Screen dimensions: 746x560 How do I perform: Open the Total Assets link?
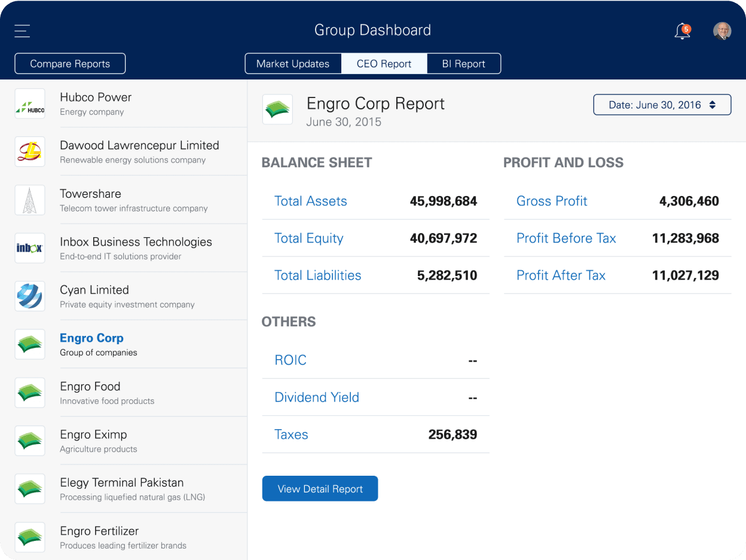pyautogui.click(x=311, y=201)
